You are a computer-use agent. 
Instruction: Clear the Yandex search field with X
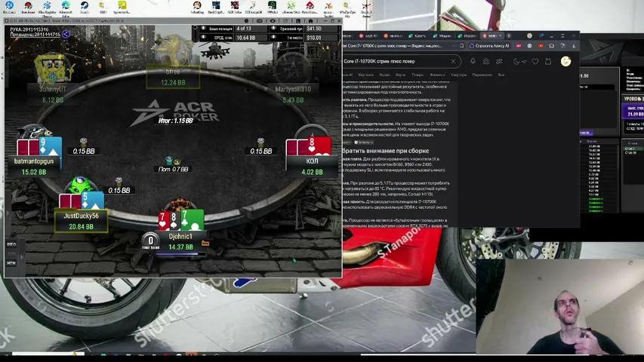click(x=453, y=62)
